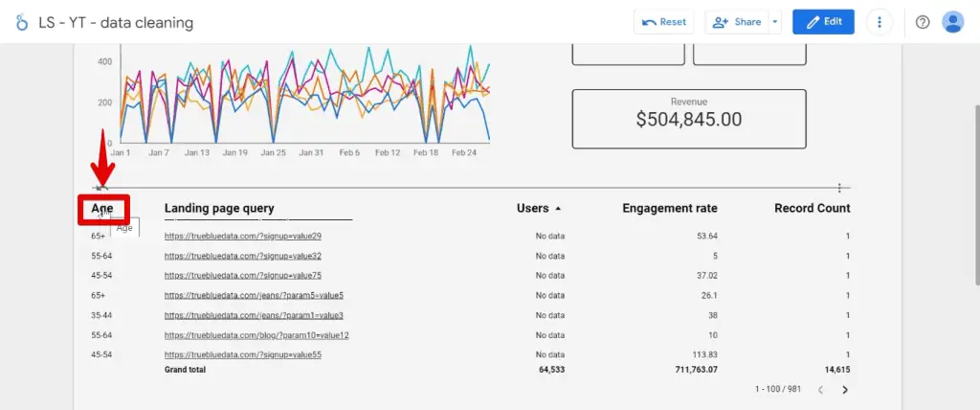The image size is (980, 410).
Task: Click the Users column sort arrow
Action: pos(558,208)
